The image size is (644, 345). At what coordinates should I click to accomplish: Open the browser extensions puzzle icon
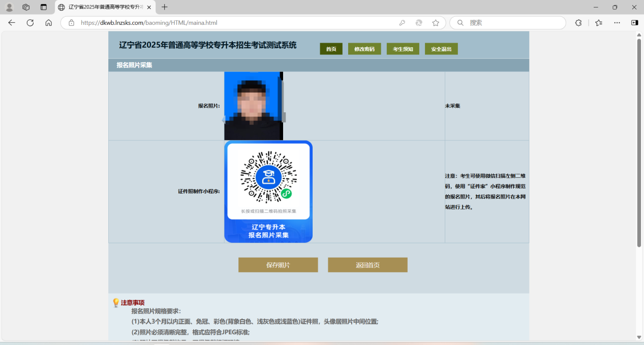[578, 23]
